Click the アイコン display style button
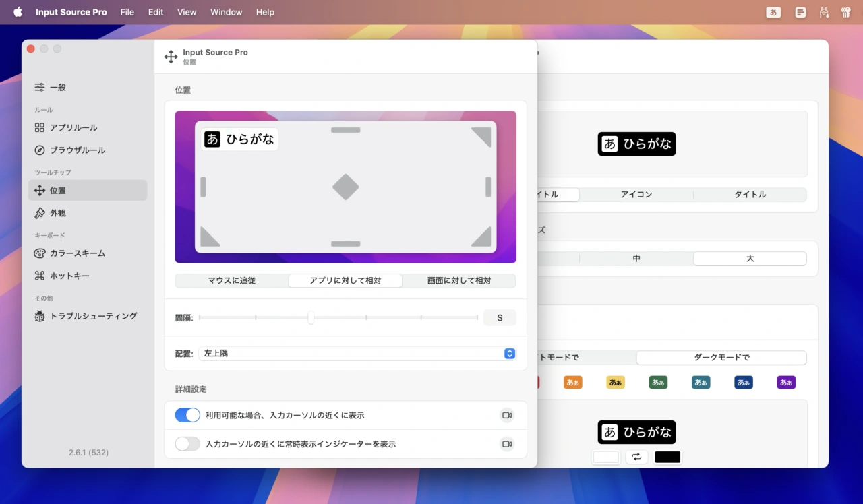The width and height of the screenshot is (863, 504). [636, 194]
